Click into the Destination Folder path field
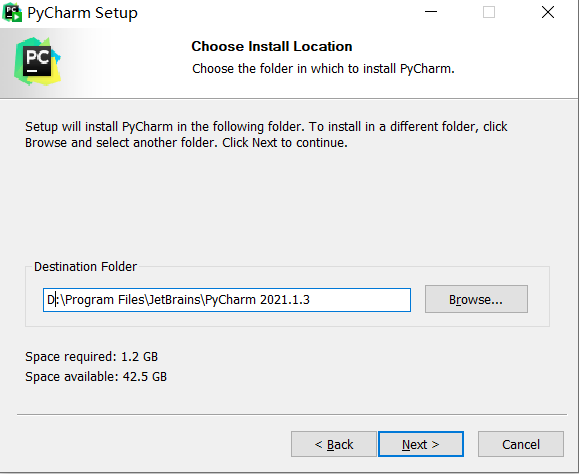The height and width of the screenshot is (474, 579). [227, 300]
